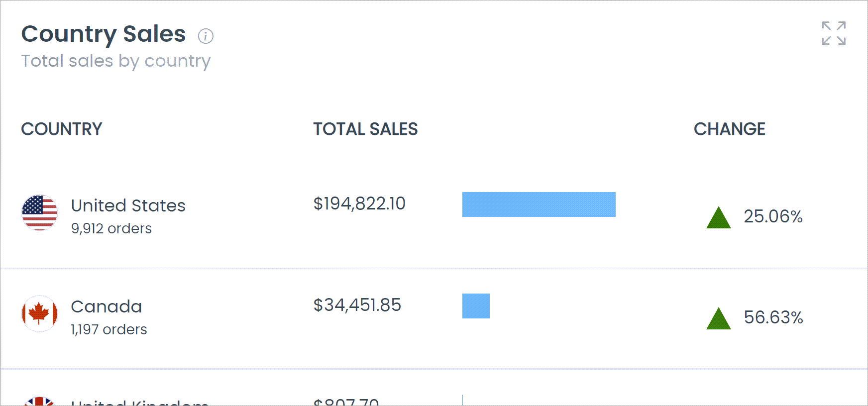This screenshot has height=406, width=868.
Task: Click the Canada sales bar
Action: tap(476, 306)
